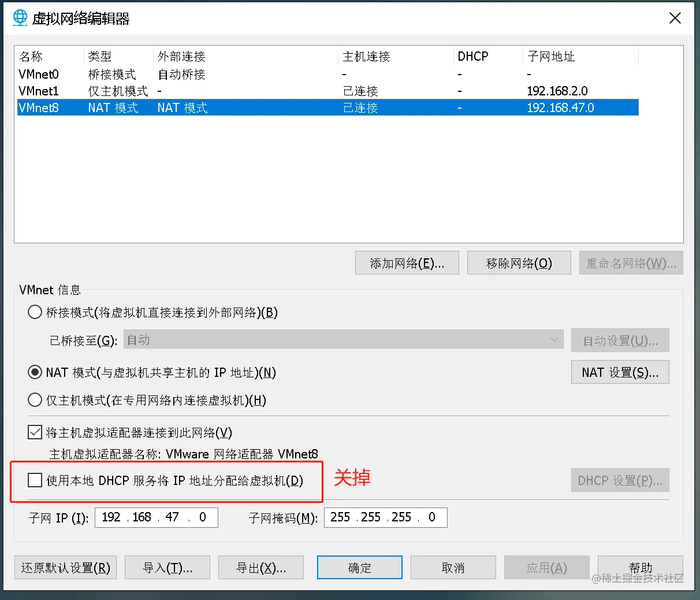The width and height of the screenshot is (700, 600).
Task: Click the 主机连接 column header
Action: tap(396, 57)
